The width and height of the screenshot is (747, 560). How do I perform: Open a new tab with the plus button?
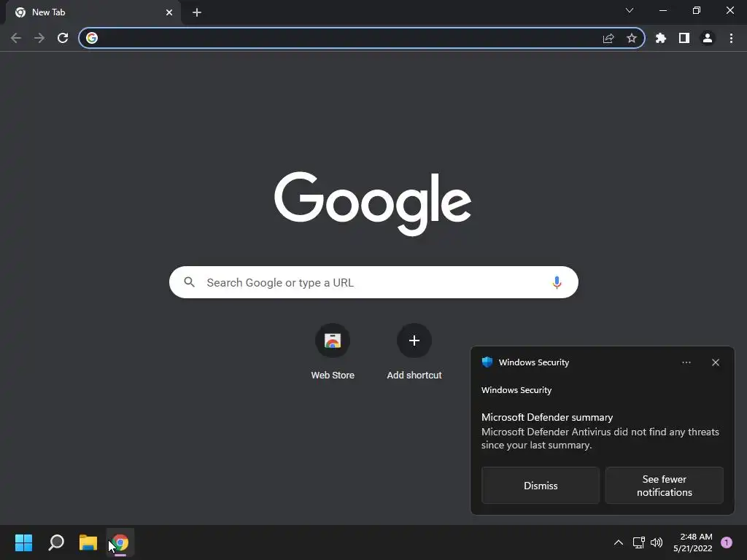197,12
